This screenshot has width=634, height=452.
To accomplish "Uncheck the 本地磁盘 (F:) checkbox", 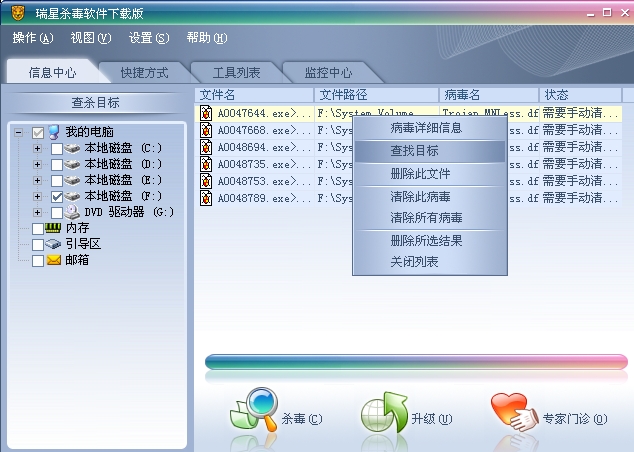I will [x=57, y=197].
